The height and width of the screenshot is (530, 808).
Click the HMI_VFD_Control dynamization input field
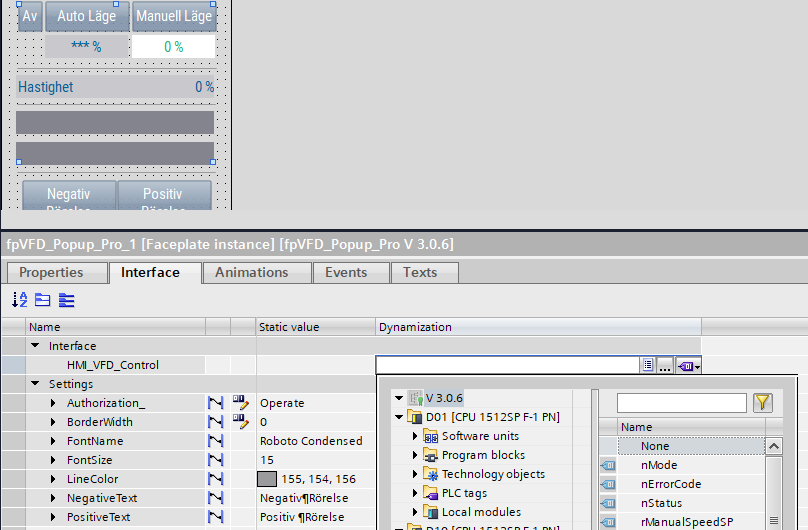pyautogui.click(x=508, y=365)
